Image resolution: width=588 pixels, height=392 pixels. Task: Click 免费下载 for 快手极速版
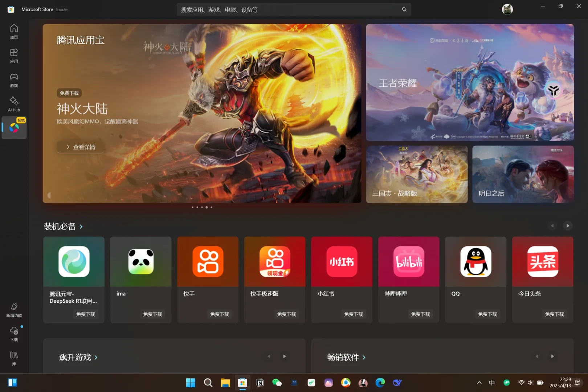coord(286,314)
